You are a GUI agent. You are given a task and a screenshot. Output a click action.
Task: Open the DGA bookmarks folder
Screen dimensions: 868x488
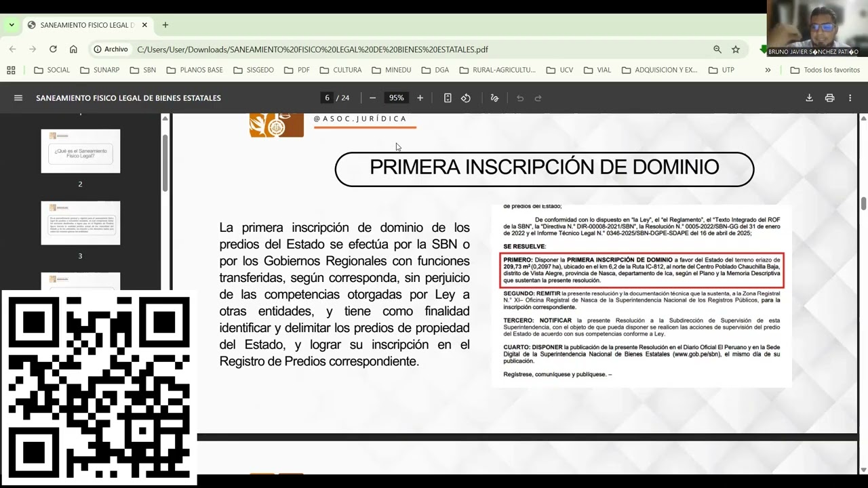(435, 70)
